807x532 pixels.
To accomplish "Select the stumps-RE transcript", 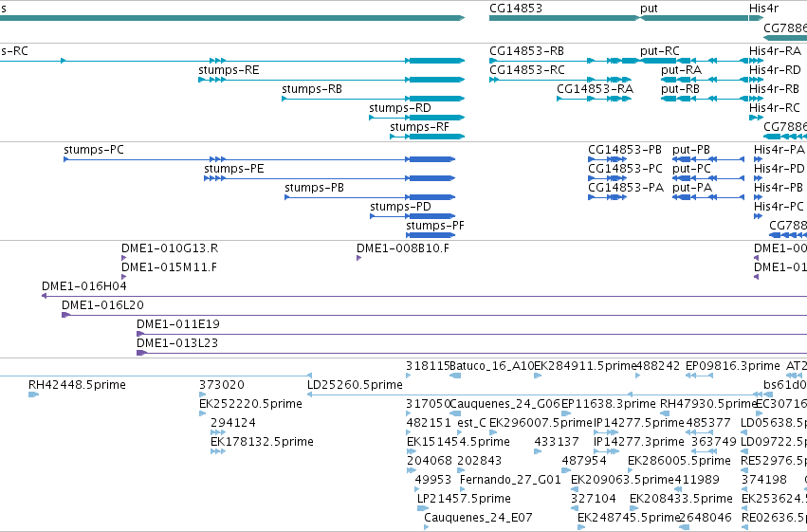I will pyautogui.click(x=332, y=80).
